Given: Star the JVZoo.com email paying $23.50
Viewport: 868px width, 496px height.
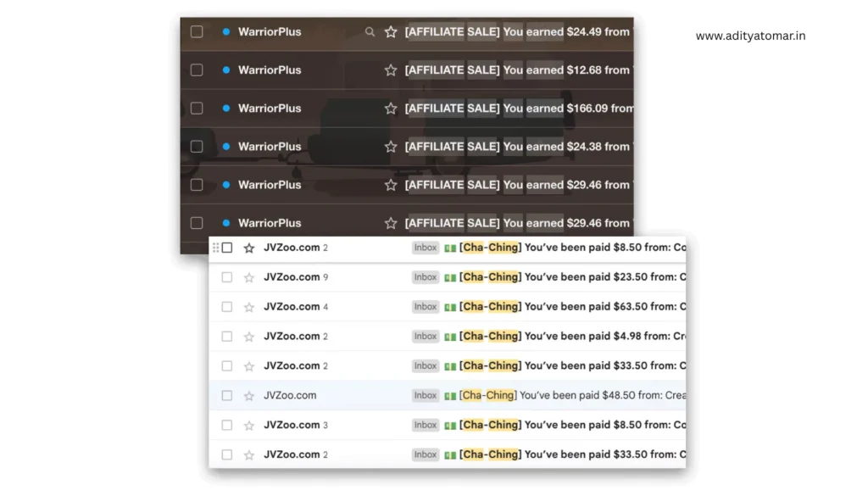Looking at the screenshot, I should tap(249, 277).
